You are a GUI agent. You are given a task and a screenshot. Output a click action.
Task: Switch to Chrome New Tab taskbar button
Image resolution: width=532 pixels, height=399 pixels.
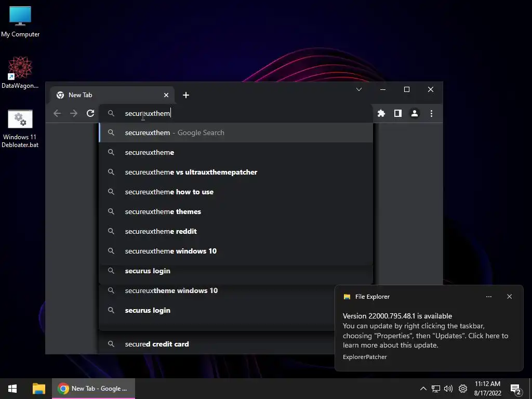(94, 389)
